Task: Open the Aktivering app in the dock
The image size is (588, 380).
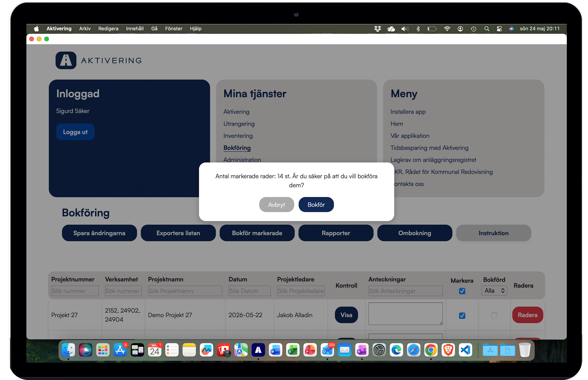Action: (x=258, y=350)
